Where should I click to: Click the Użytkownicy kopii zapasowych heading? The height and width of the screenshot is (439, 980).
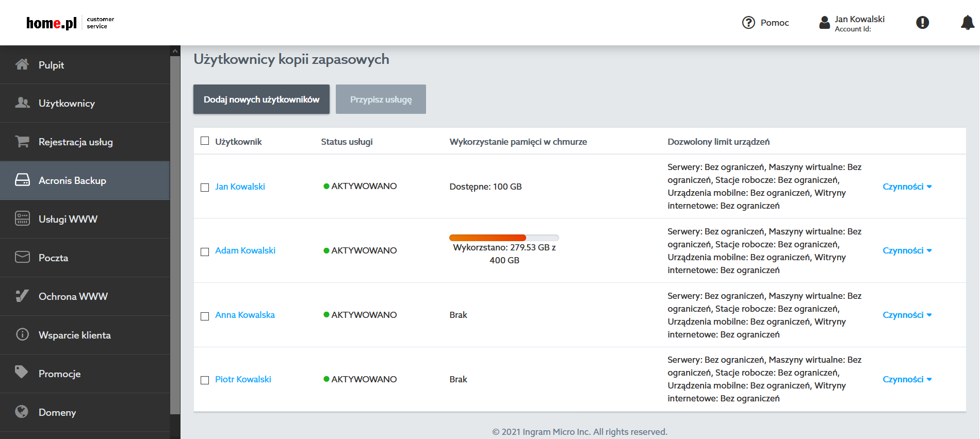291,59
